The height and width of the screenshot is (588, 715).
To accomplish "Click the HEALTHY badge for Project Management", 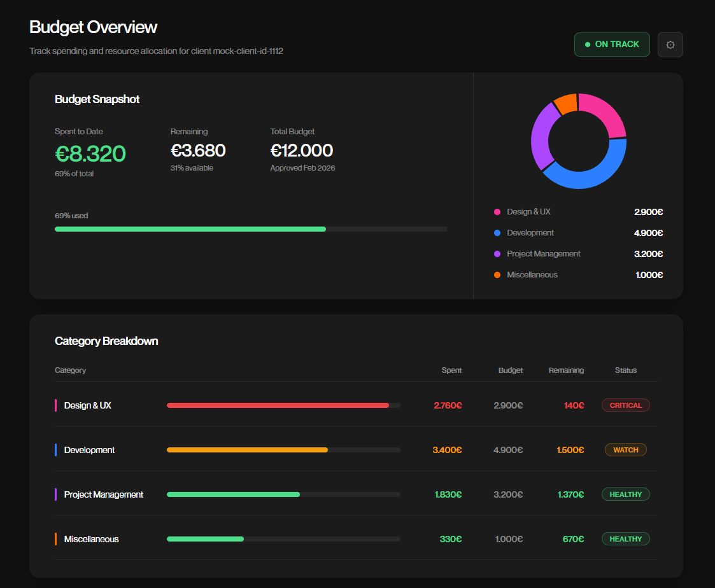I will pos(625,494).
